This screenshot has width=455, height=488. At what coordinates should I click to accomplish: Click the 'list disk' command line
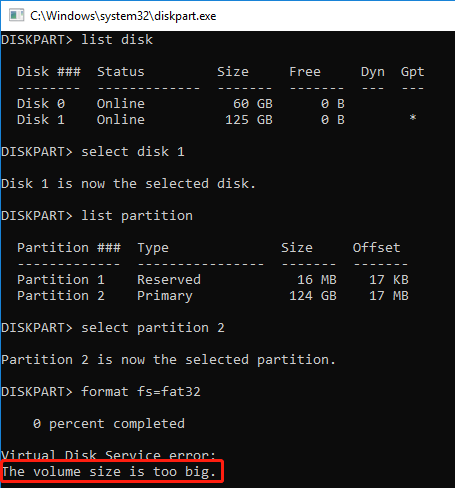(x=77, y=40)
